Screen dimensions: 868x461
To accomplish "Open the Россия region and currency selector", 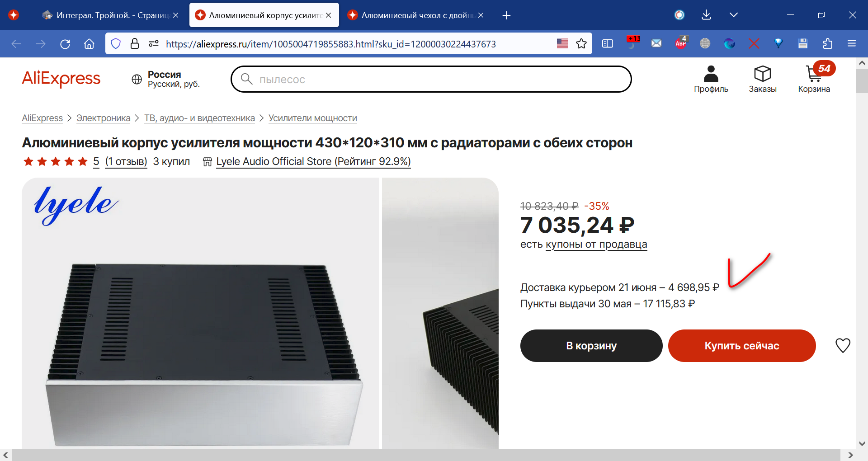I will click(x=165, y=79).
